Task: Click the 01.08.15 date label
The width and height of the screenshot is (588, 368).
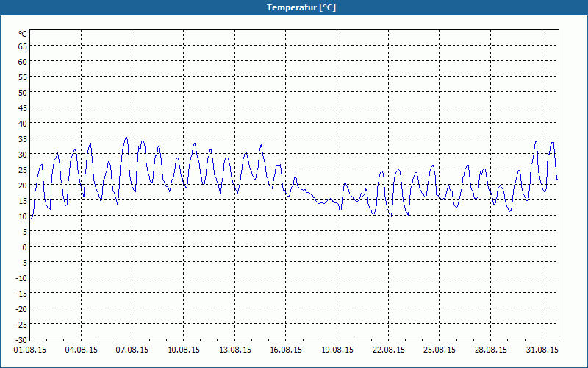Action: pos(30,350)
